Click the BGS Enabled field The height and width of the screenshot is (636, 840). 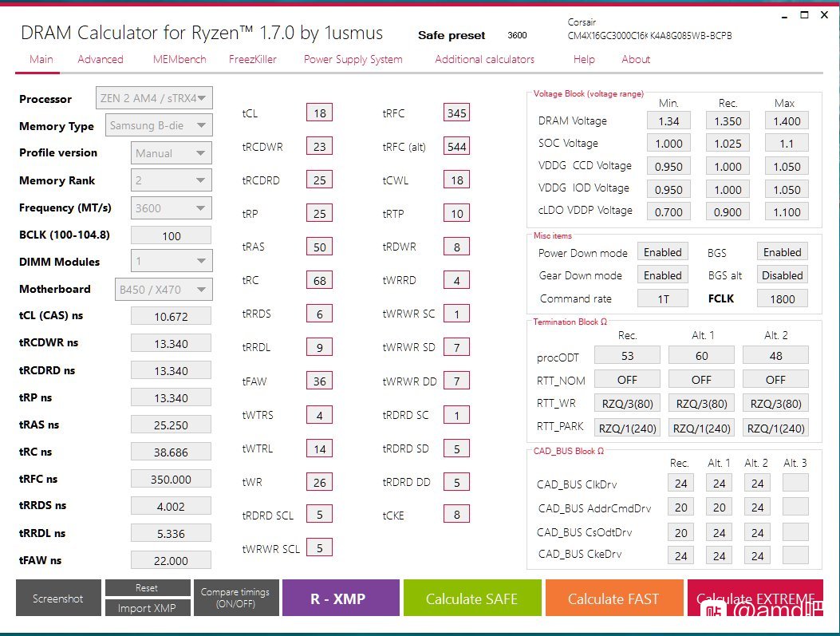tap(783, 252)
